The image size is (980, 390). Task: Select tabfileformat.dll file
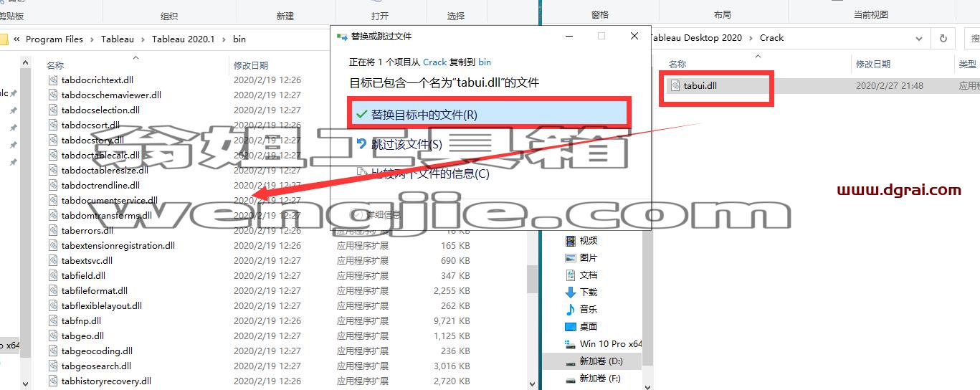pos(95,291)
